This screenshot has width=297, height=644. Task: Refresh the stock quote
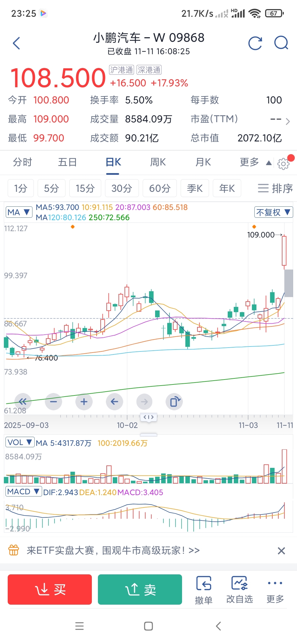255,43
